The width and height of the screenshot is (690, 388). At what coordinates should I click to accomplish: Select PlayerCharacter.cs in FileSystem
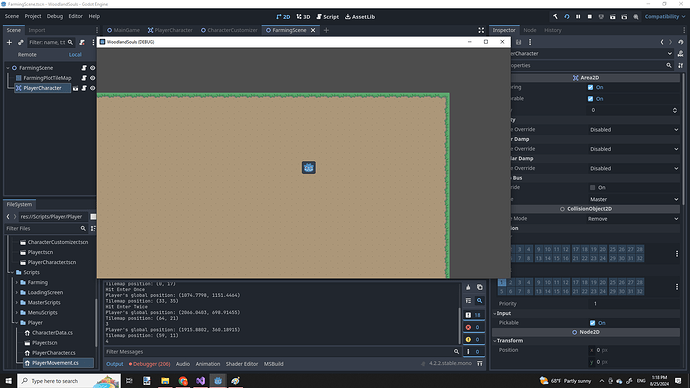pyautogui.click(x=53, y=353)
